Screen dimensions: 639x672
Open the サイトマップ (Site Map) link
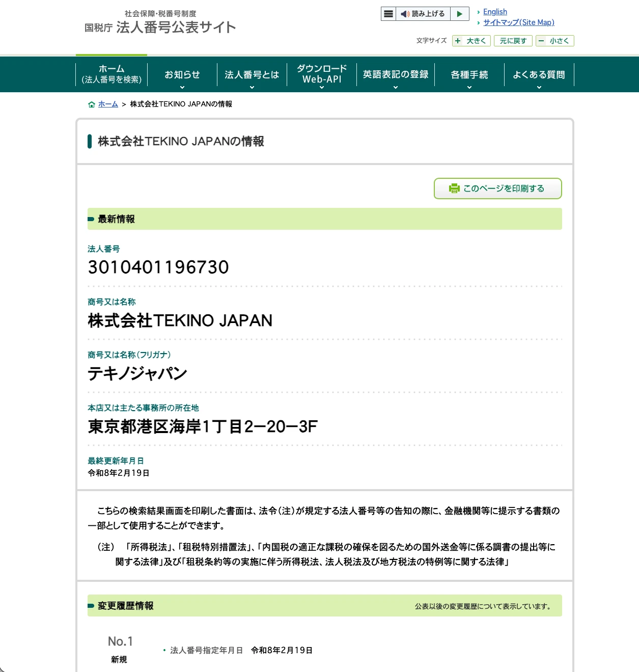(x=519, y=22)
